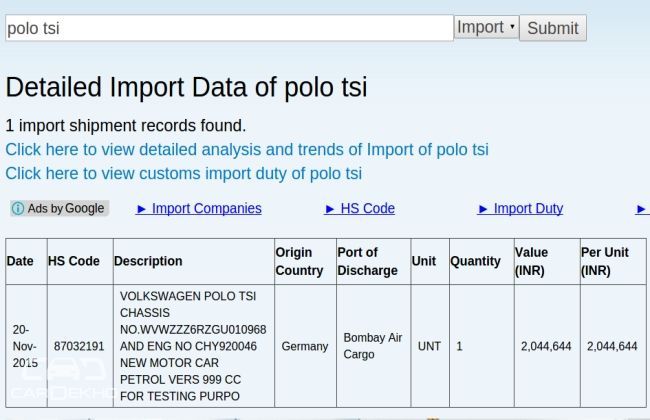The width and height of the screenshot is (650, 420).
Task: Select the quantity value 1 cell
Action: pos(482,346)
